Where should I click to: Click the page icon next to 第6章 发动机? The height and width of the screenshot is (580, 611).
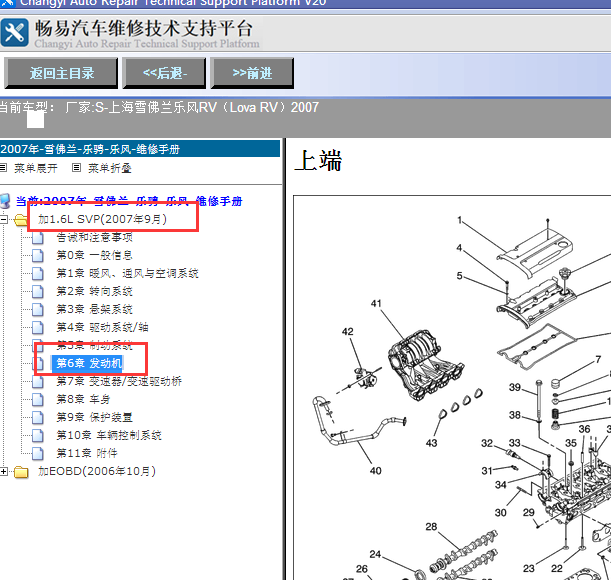point(39,364)
